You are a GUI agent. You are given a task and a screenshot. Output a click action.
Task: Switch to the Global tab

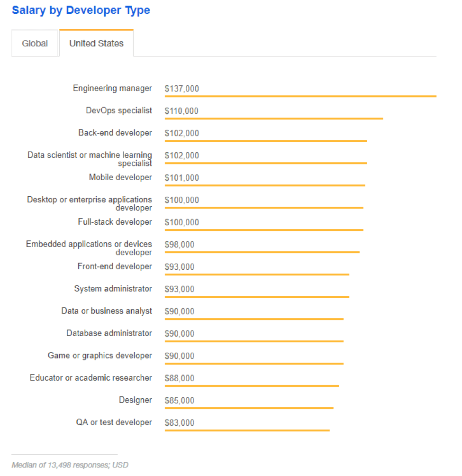(35, 43)
